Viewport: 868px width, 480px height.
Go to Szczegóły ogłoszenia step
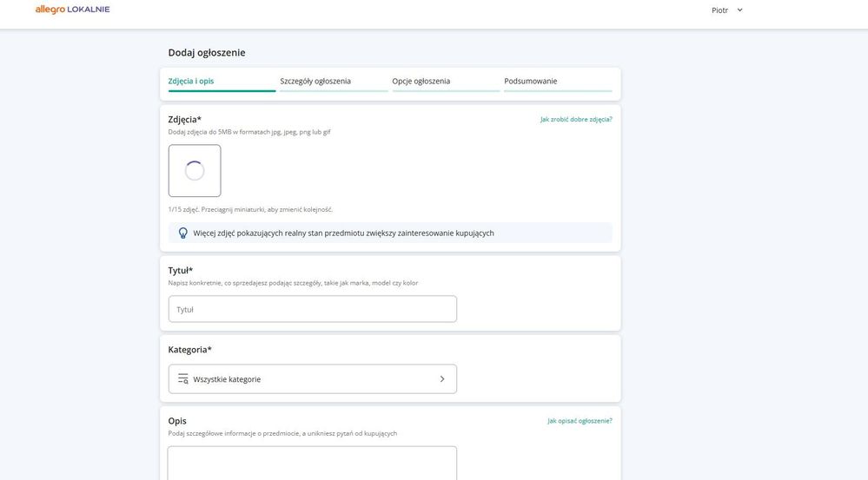point(315,81)
